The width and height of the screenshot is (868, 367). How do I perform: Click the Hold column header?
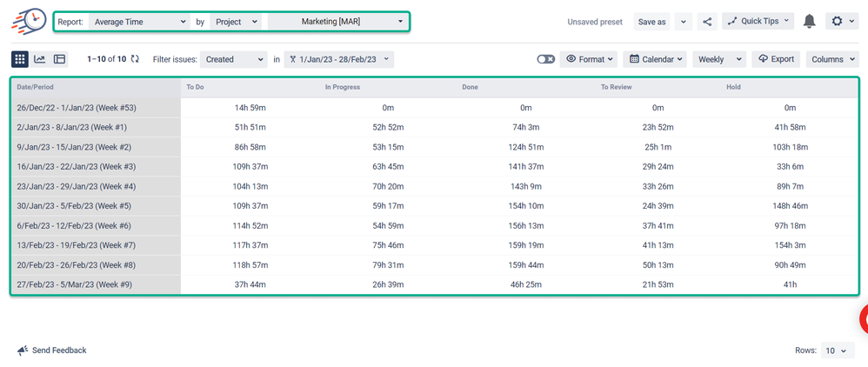point(733,87)
